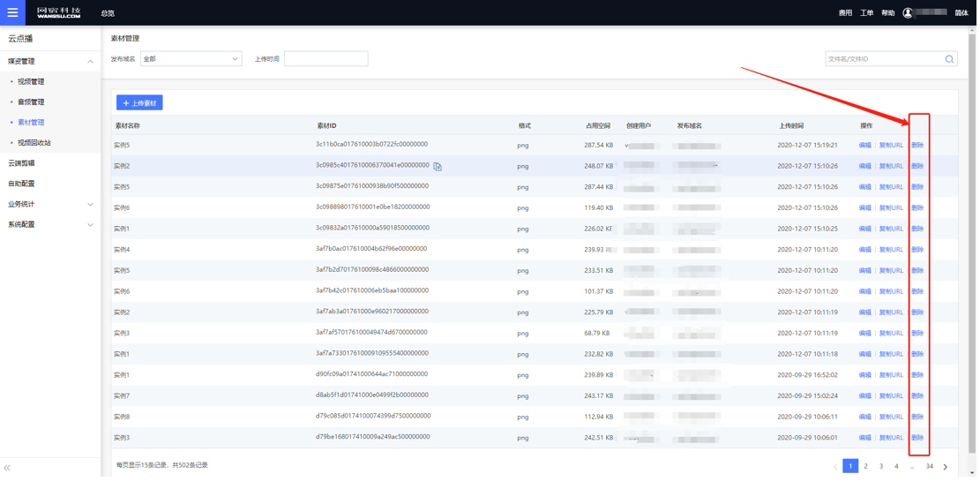This screenshot has width=980, height=489.
Task: Switch language via 简体 in header
Action: pos(961,13)
